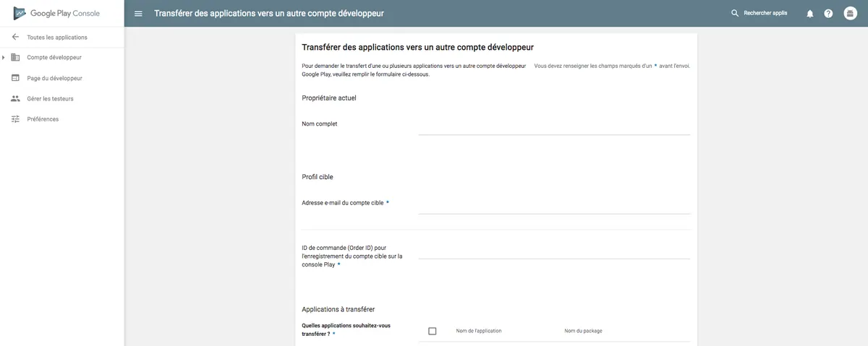868x346 pixels.
Task: Click the Compte développeur building icon
Action: (16, 57)
